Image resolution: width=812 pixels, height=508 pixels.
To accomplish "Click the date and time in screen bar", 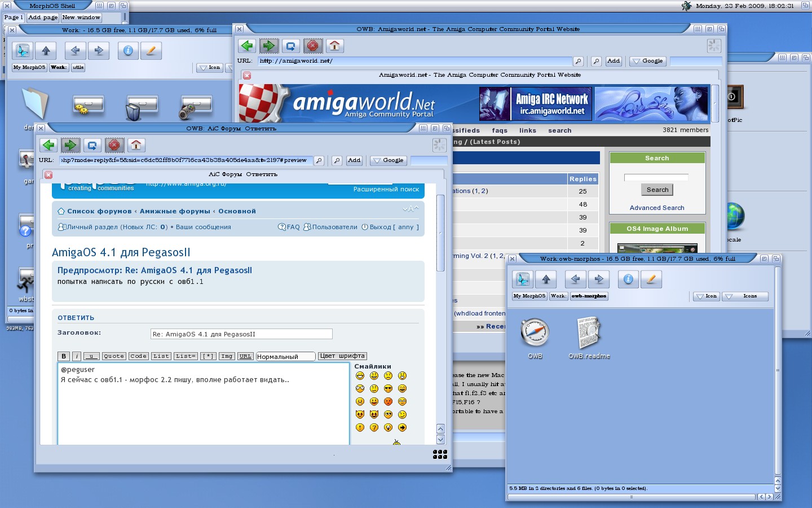I will click(745, 6).
